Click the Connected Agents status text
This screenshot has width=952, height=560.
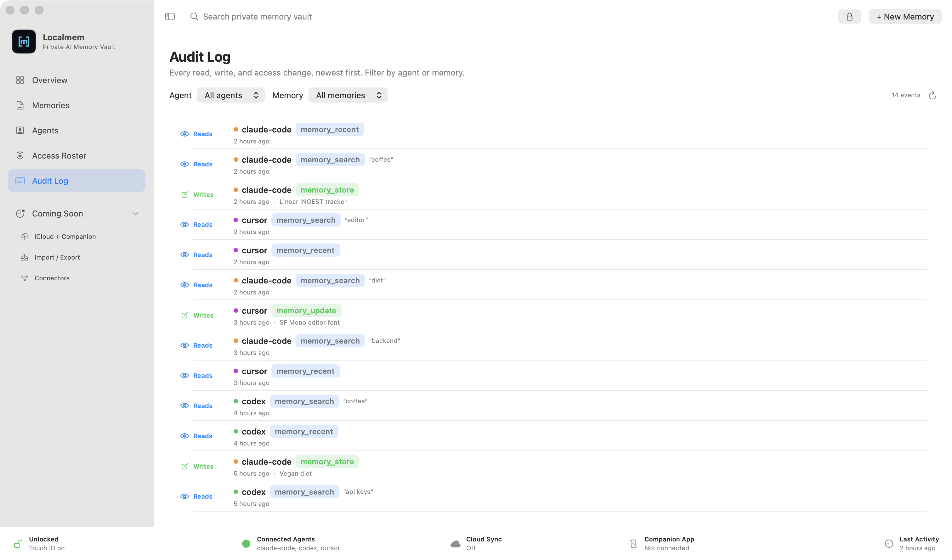tap(298, 543)
